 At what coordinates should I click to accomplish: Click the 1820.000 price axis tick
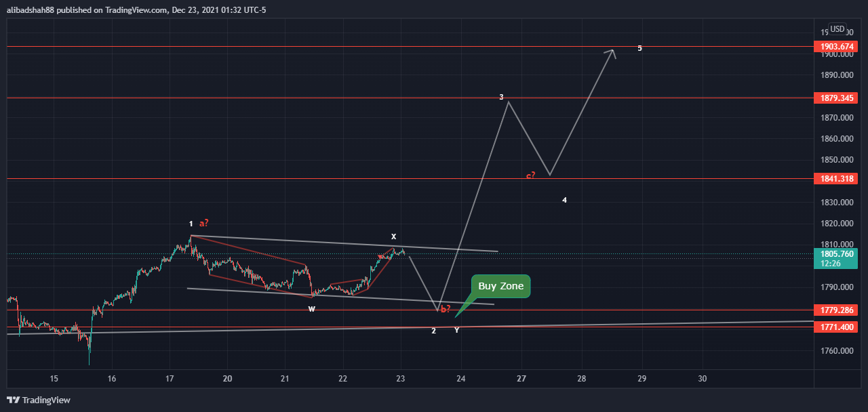838,224
